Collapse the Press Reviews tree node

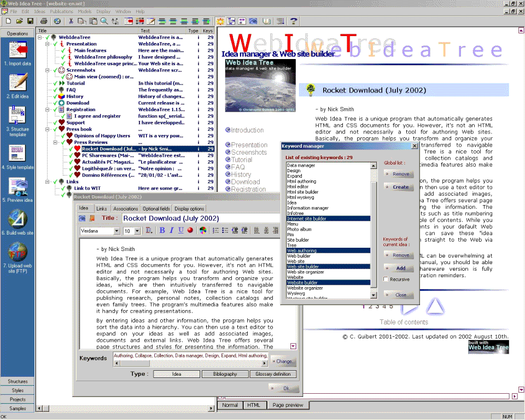(x=55, y=142)
